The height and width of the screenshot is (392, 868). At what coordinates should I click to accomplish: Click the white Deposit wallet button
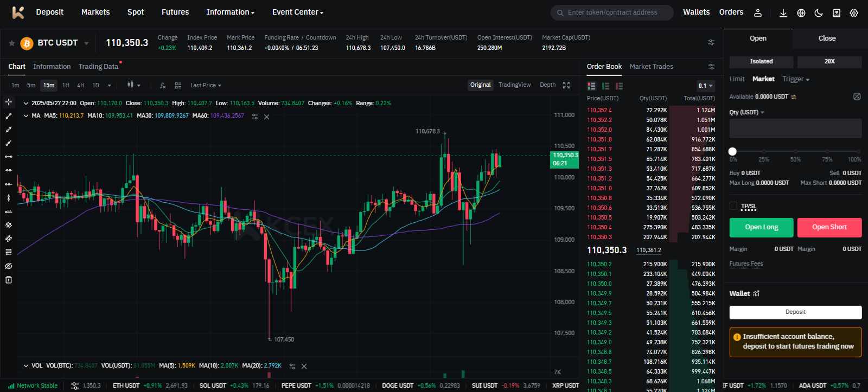[x=795, y=312]
